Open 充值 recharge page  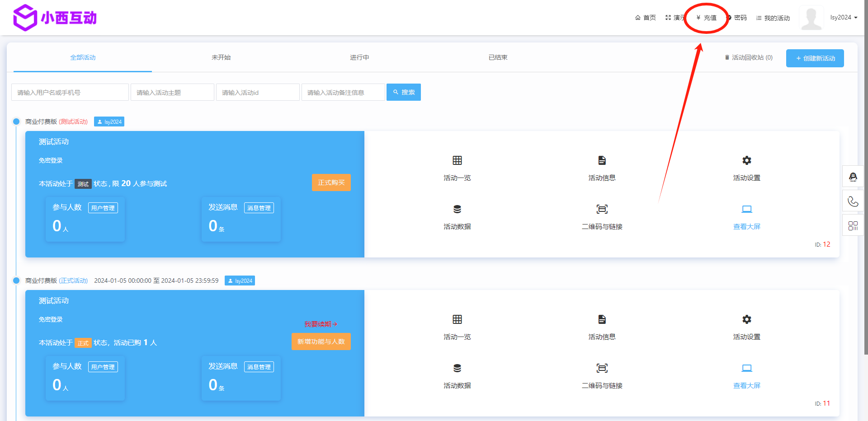coord(706,18)
